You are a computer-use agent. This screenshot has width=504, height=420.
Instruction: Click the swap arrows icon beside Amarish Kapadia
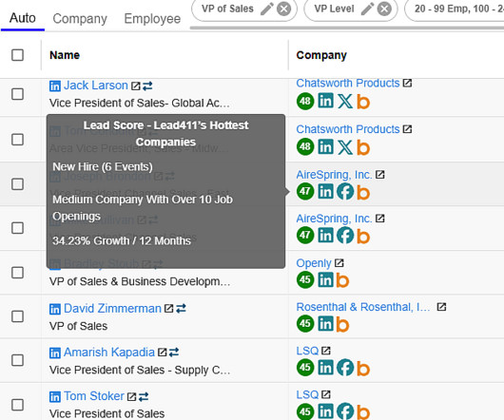pos(174,353)
